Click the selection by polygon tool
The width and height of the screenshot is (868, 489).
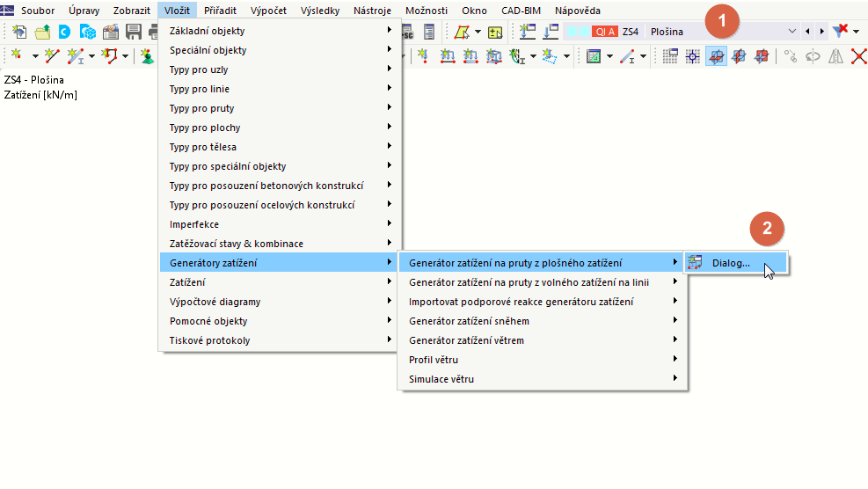point(462,33)
